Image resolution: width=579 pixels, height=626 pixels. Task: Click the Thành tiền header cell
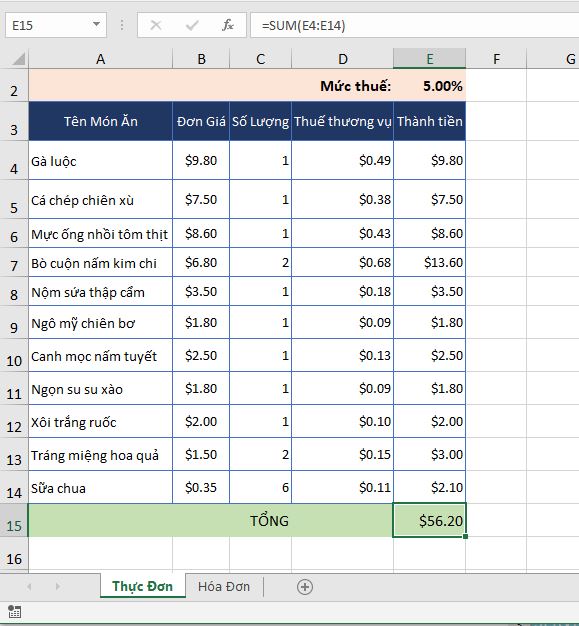coord(430,121)
